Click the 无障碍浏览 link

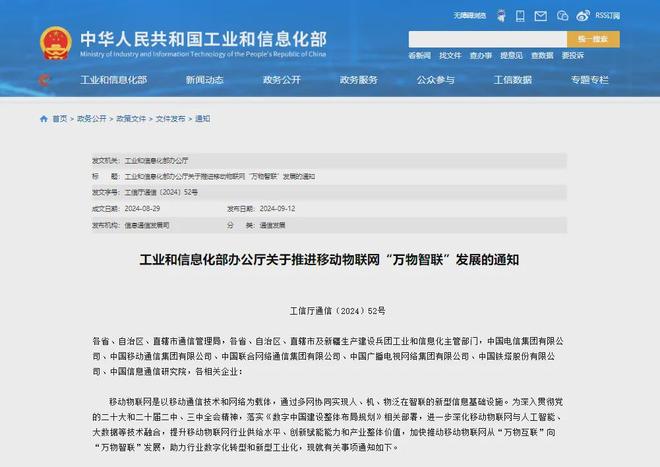tap(470, 16)
